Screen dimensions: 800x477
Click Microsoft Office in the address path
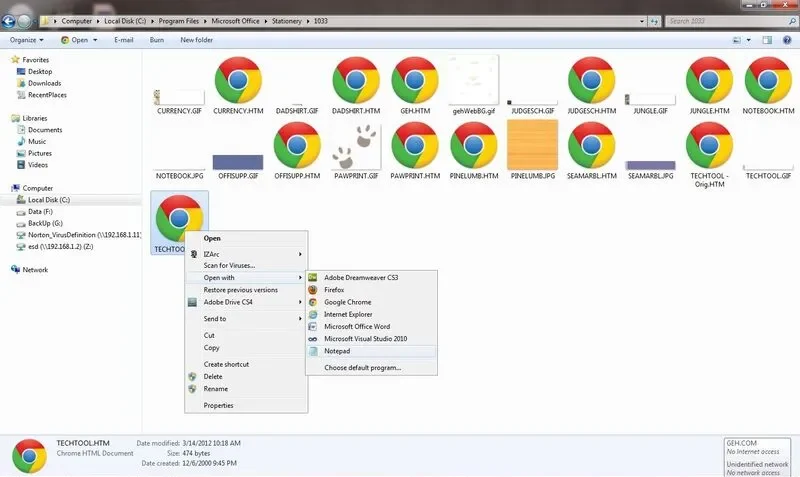(235, 21)
